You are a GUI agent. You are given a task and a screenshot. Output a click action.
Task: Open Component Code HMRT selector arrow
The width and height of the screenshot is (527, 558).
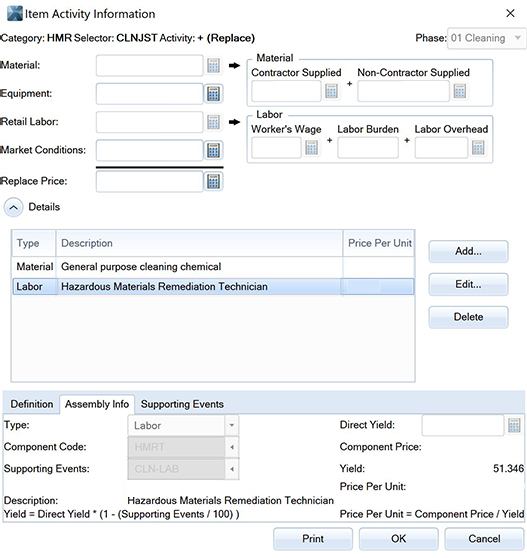pyautogui.click(x=232, y=447)
